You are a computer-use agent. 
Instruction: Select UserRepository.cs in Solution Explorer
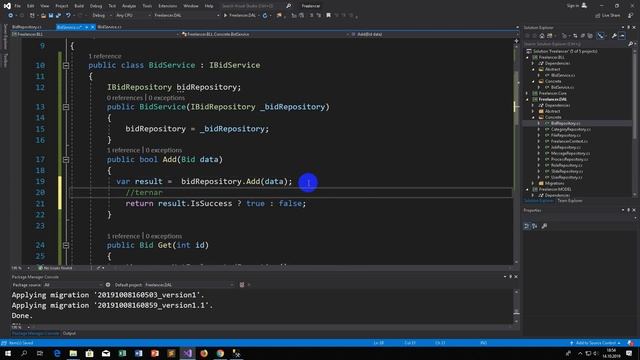point(567,178)
